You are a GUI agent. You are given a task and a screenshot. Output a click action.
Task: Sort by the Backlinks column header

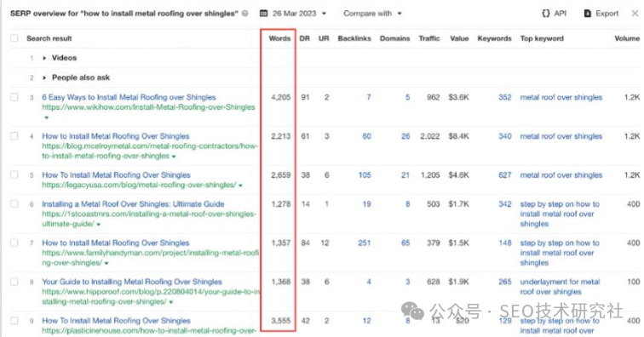[x=354, y=38]
